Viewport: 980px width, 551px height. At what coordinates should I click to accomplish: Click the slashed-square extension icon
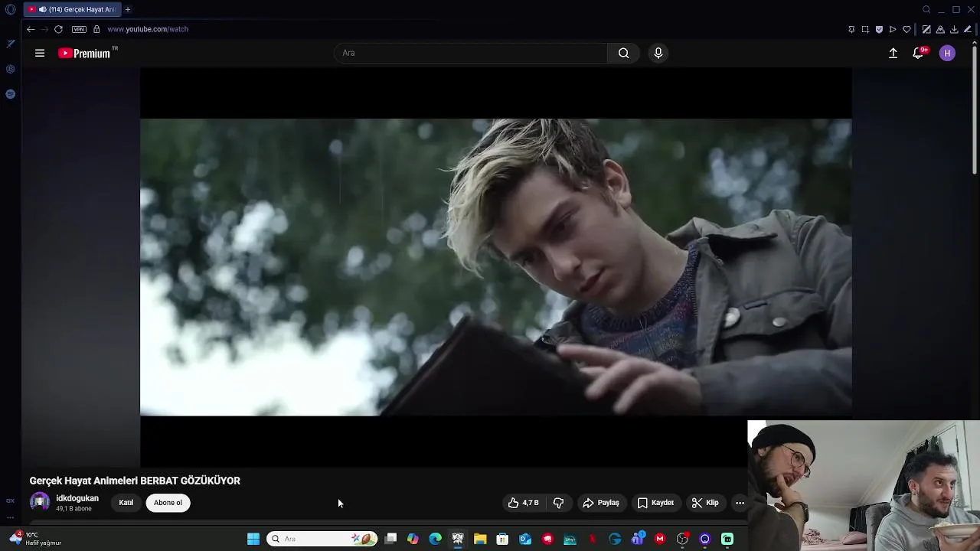tap(926, 29)
